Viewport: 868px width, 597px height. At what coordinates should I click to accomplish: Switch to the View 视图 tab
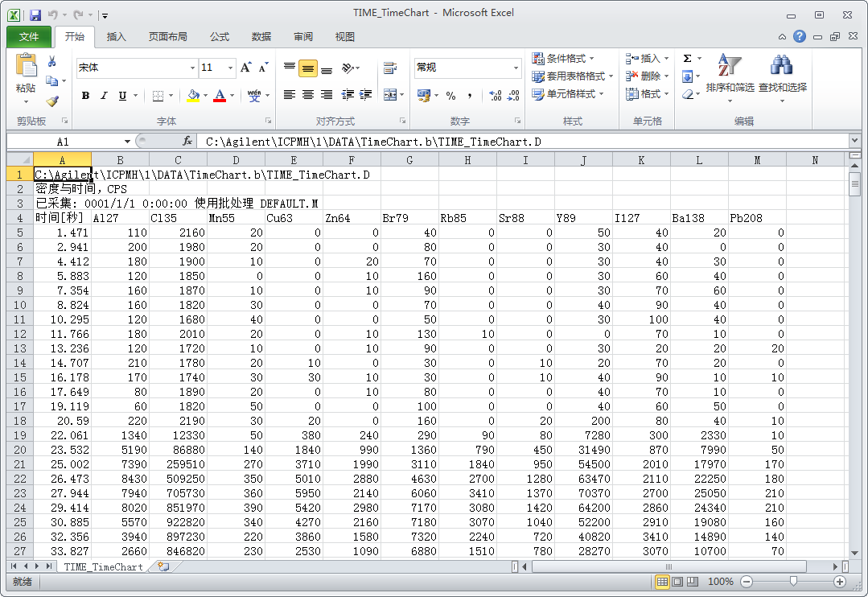point(344,36)
